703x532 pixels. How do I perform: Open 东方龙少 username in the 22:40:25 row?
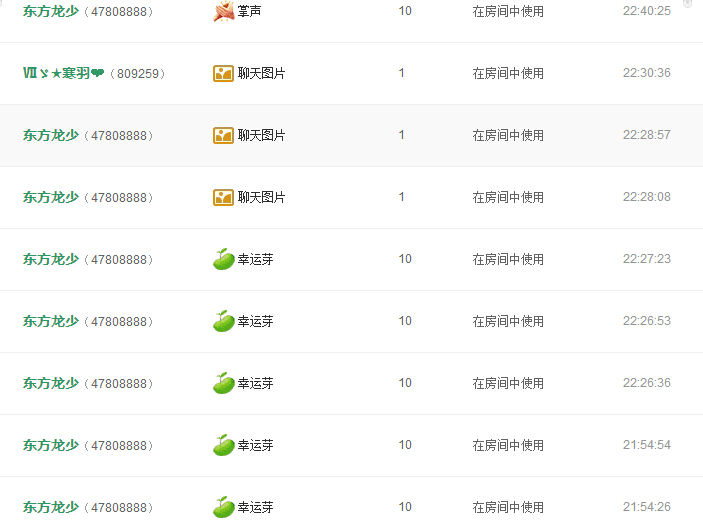50,11
